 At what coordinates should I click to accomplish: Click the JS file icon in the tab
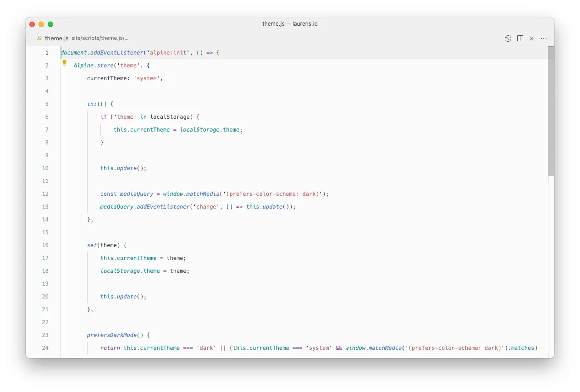click(39, 39)
